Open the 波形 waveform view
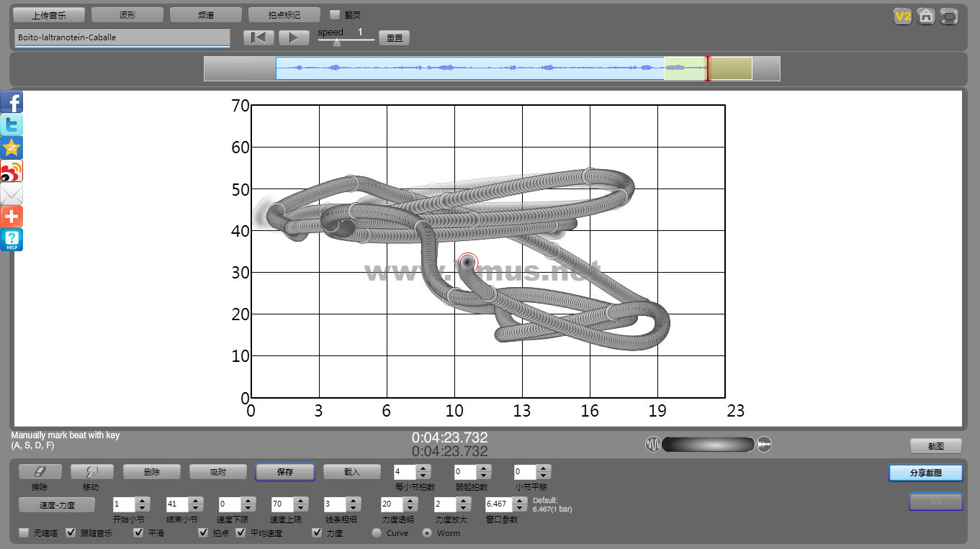The height and width of the screenshot is (549, 980). pos(127,14)
